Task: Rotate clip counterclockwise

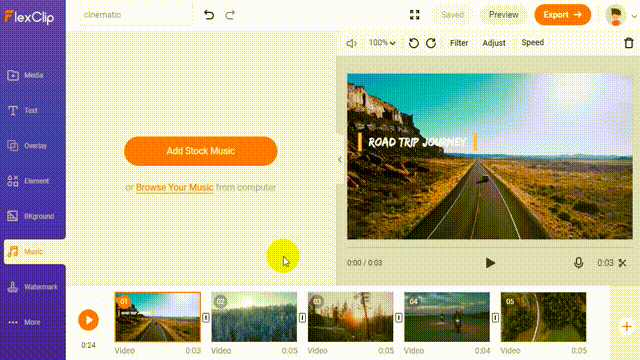Action: click(413, 43)
